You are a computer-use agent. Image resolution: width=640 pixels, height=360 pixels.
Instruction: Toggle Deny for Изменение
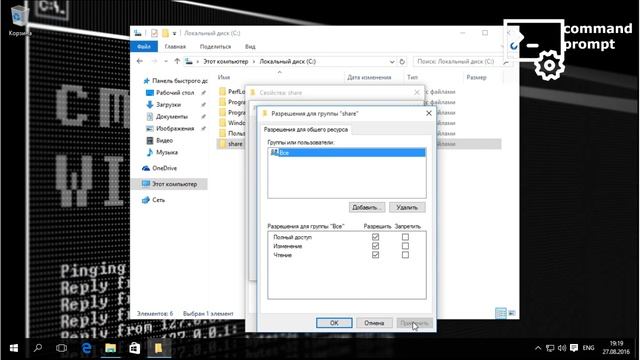(405, 246)
